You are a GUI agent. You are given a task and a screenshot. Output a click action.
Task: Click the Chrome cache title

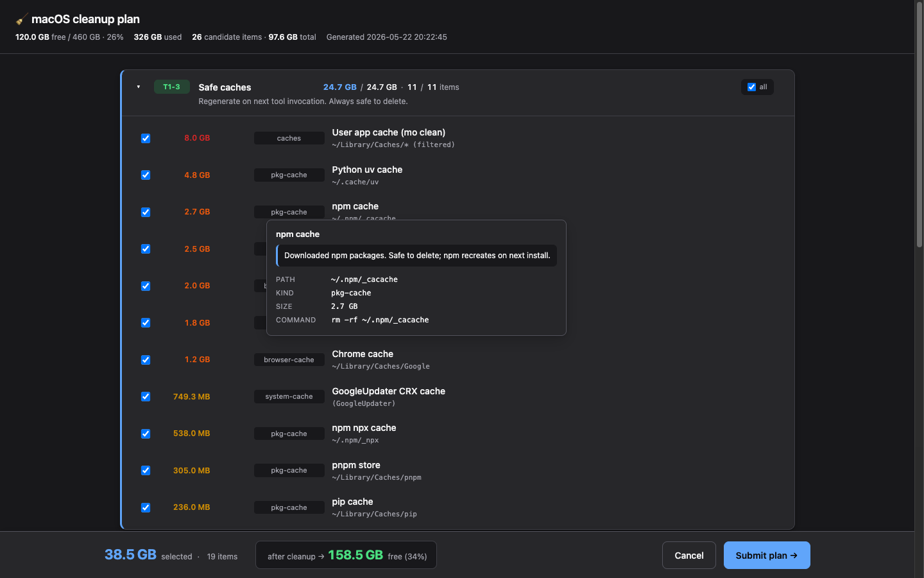coord(363,354)
